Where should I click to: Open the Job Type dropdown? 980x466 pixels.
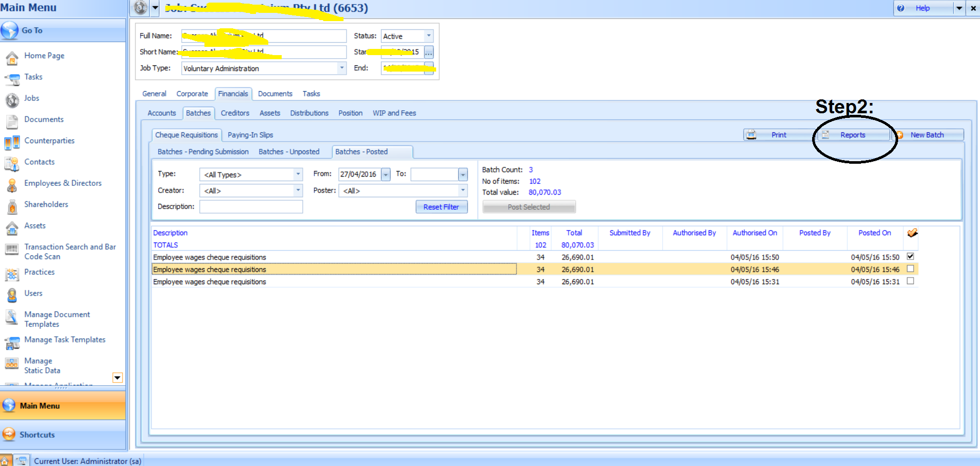[341, 68]
